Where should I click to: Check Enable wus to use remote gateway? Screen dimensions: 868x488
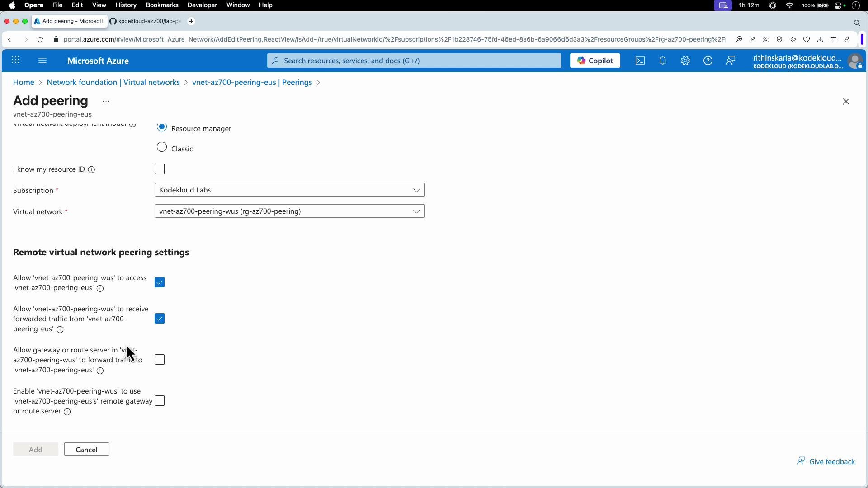pyautogui.click(x=160, y=401)
